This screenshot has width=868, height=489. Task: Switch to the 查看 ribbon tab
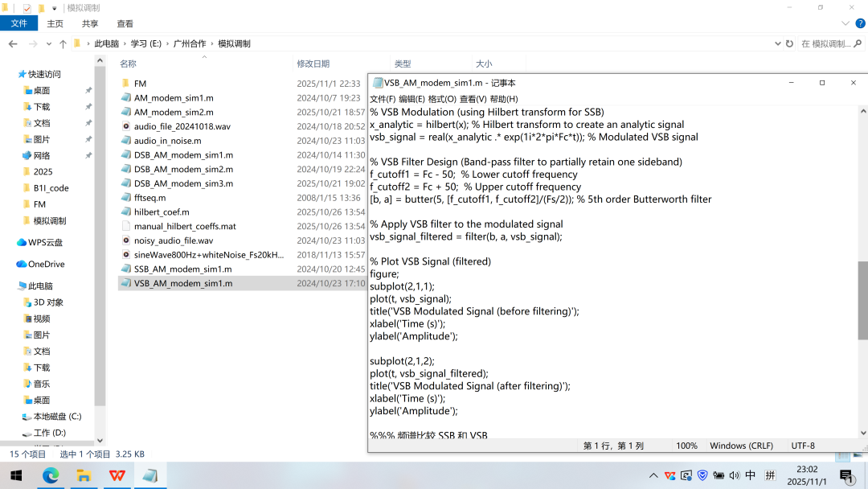pos(125,24)
